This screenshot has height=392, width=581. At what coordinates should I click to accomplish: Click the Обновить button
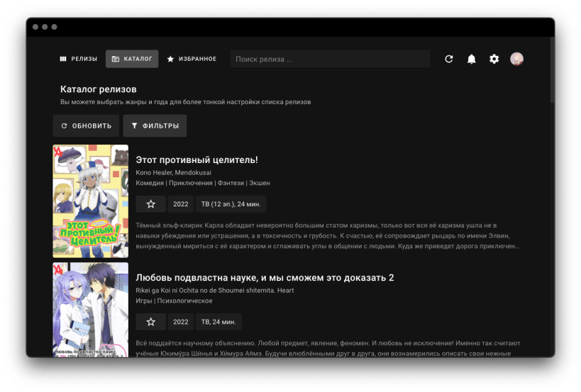pos(86,126)
